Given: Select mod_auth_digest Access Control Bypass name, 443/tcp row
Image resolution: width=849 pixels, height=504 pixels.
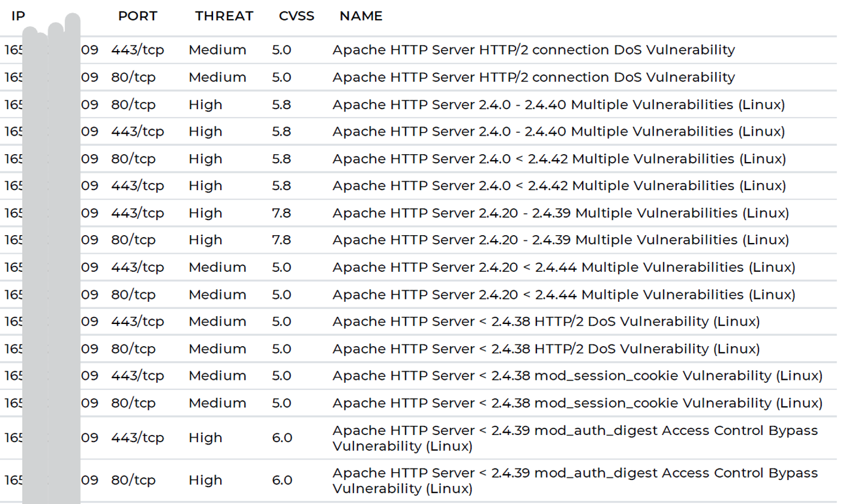Looking at the screenshot, I should pyautogui.click(x=575, y=439).
